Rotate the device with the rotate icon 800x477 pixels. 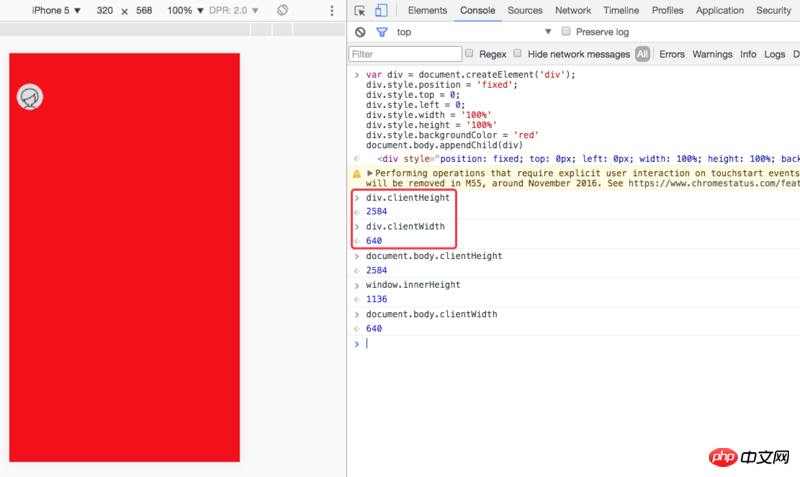283,10
